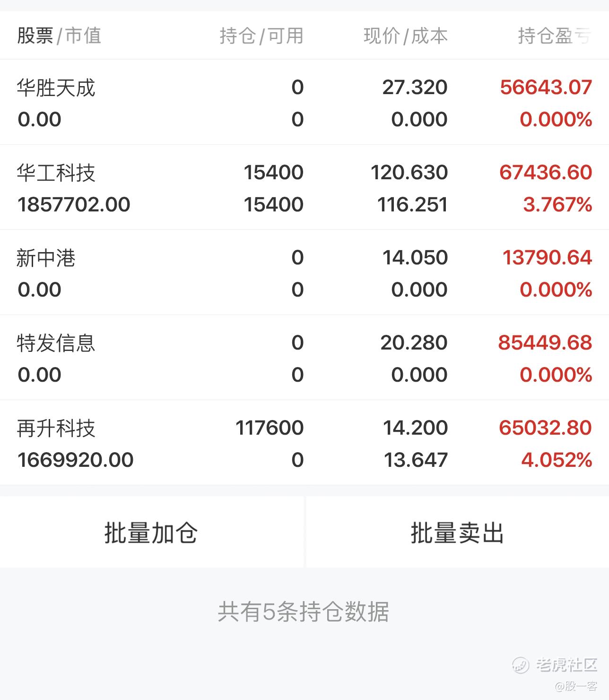This screenshot has height=700, width=609.
Task: Tap the 共有5条持仓数据 footer text
Action: point(304,612)
